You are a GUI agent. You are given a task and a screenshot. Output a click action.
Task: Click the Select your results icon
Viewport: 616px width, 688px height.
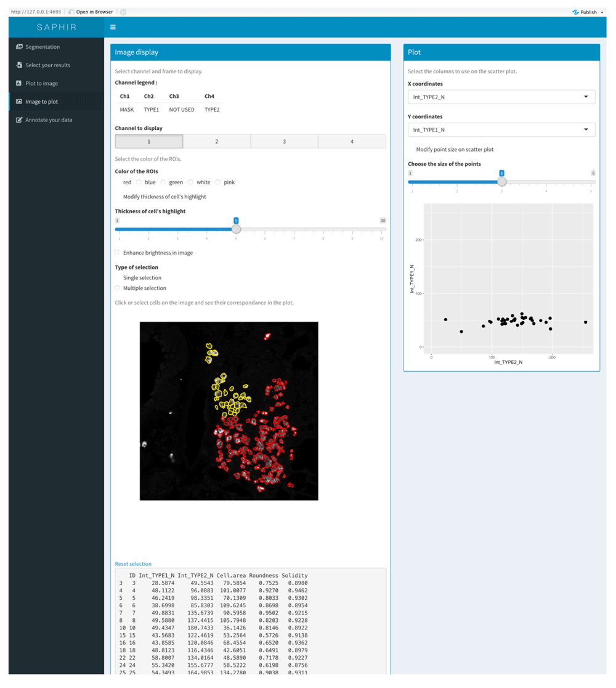coord(19,65)
